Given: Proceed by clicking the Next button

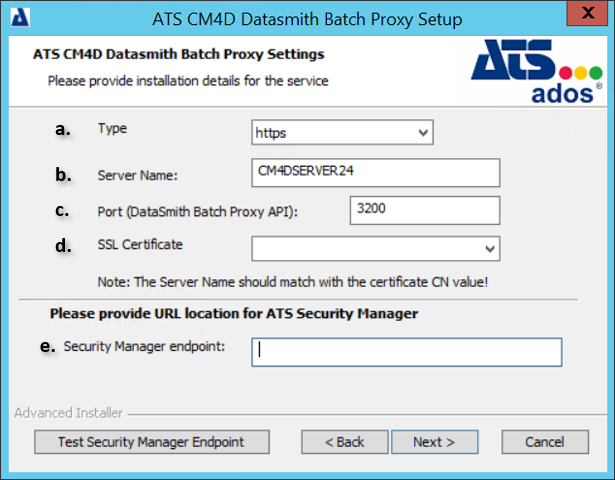Looking at the screenshot, I should click(433, 441).
